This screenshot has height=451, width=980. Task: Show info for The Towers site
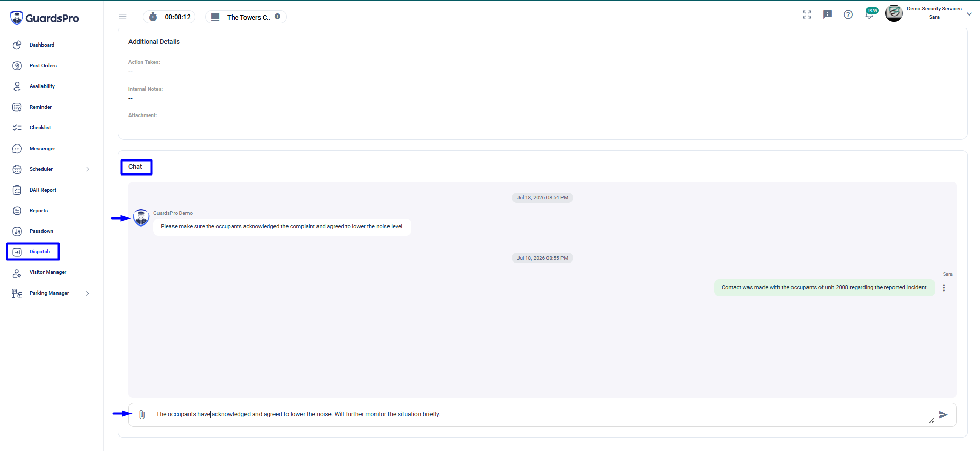(278, 17)
